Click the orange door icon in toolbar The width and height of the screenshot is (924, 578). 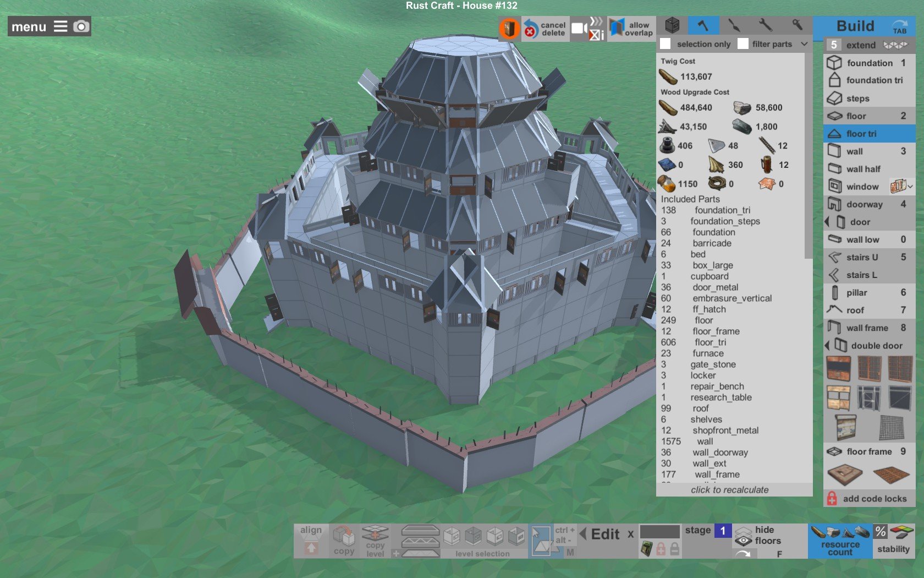pos(509,28)
